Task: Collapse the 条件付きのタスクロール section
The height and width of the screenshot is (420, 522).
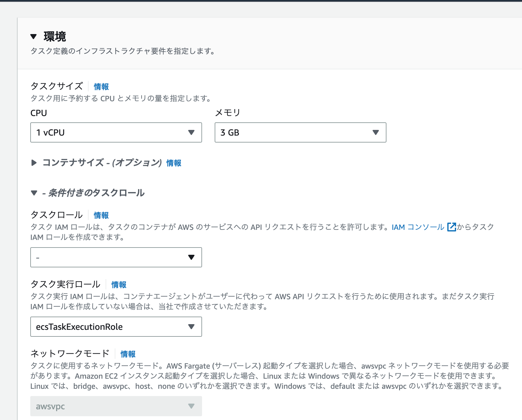Action: coord(34,193)
